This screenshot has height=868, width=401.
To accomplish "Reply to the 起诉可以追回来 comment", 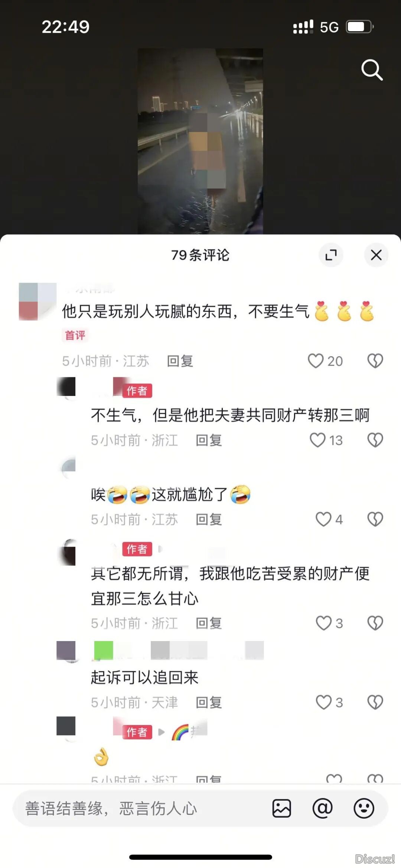I will (209, 703).
